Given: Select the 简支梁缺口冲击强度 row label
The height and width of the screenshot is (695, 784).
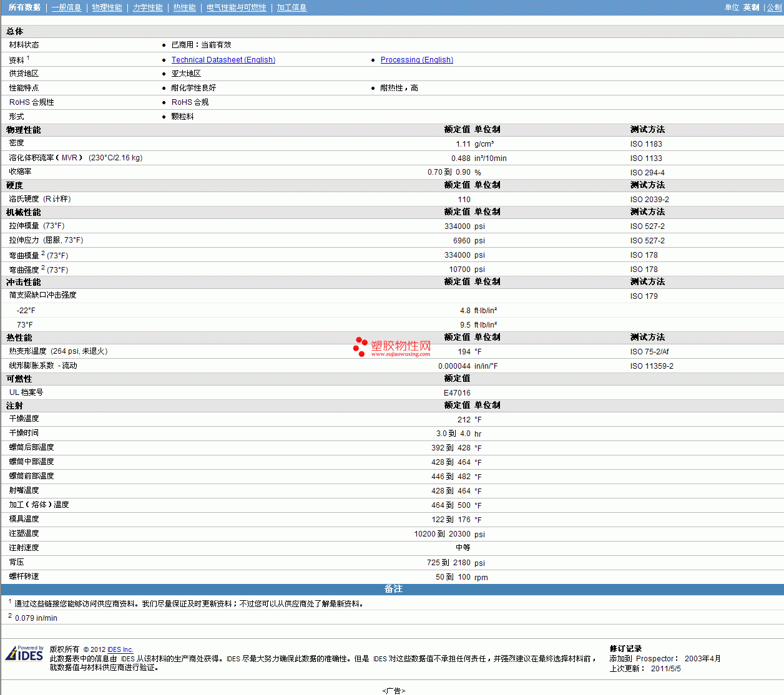Looking at the screenshot, I should [x=42, y=295].
